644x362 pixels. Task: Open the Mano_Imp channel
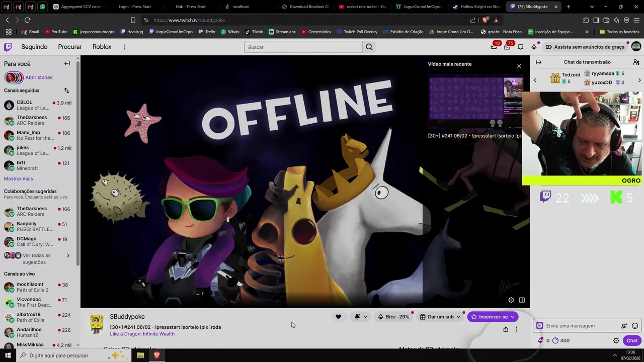point(38,135)
